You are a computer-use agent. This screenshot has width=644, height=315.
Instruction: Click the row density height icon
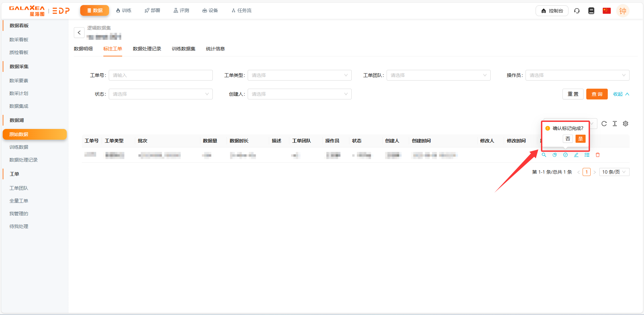click(x=615, y=124)
